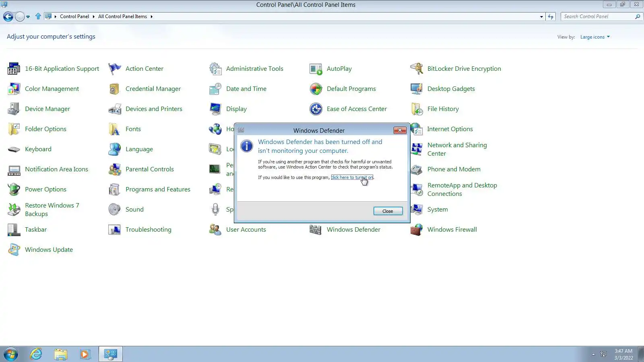Viewport: 644px width, 362px height.
Task: Click the Action Center flag icon
Action: (x=114, y=69)
